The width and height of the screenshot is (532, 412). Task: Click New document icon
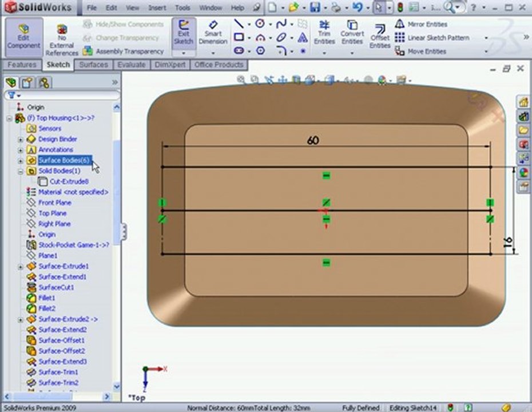272,7
